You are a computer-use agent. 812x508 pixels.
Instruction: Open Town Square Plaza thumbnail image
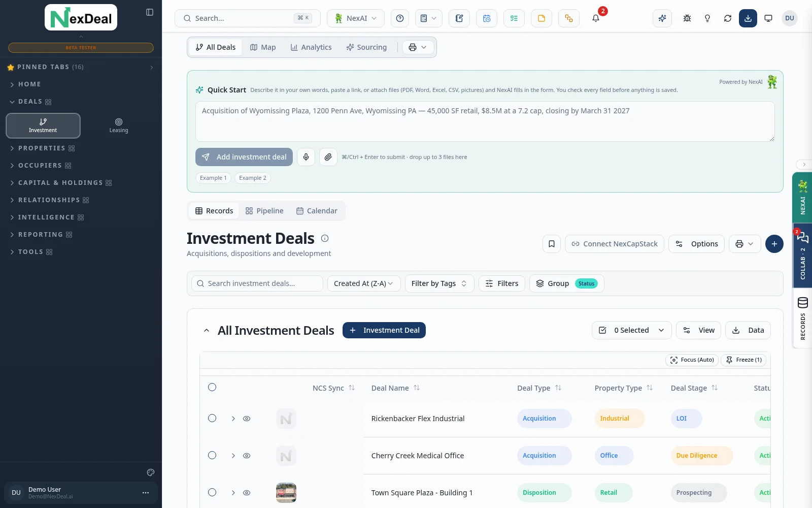pos(286,493)
